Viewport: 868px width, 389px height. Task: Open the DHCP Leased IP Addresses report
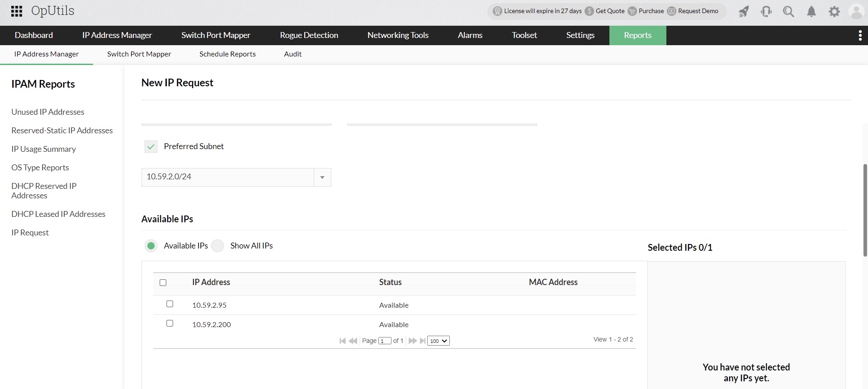pyautogui.click(x=58, y=214)
